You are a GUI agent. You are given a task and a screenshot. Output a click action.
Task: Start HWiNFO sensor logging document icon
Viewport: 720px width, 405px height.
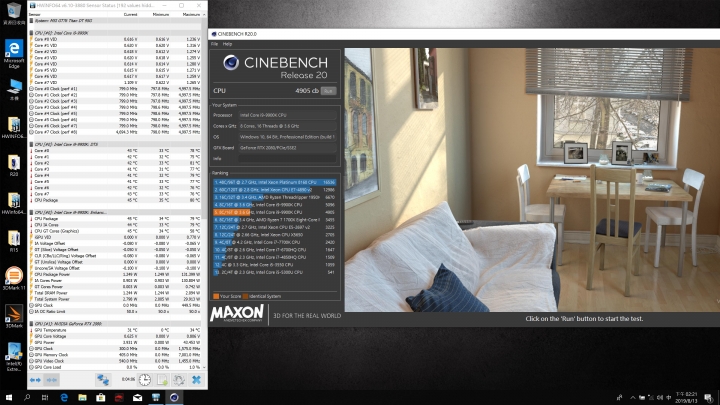(x=162, y=380)
